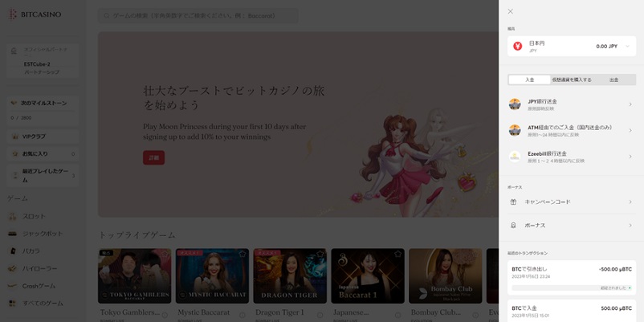
Task: Expand the ATM経由でのご入金 row chevron
Action: [x=630, y=131]
